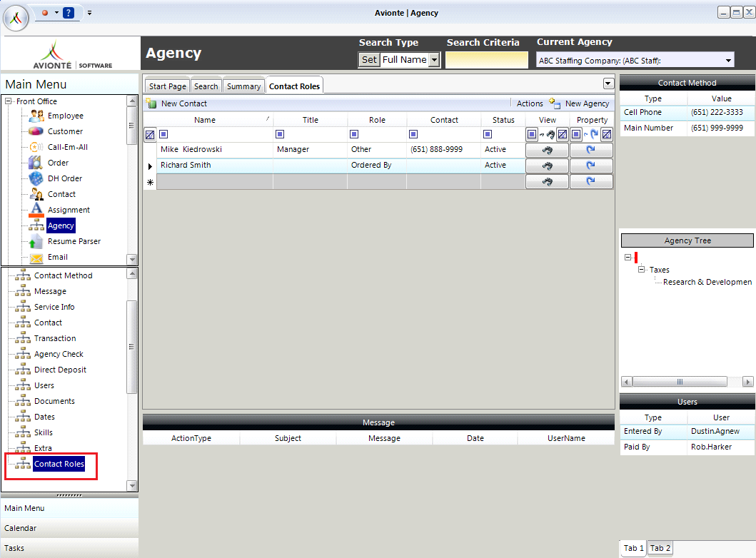Open the DH Order module
Image resolution: width=756 pixels, height=558 pixels.
coord(65,178)
